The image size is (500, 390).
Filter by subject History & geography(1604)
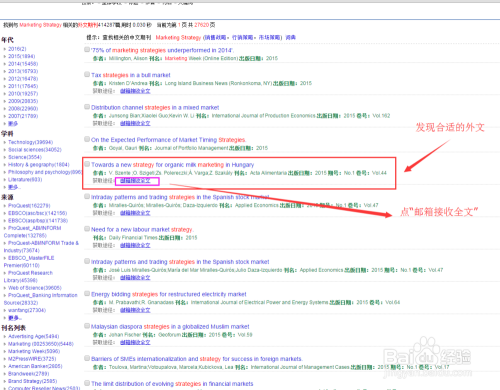pyautogui.click(x=39, y=165)
